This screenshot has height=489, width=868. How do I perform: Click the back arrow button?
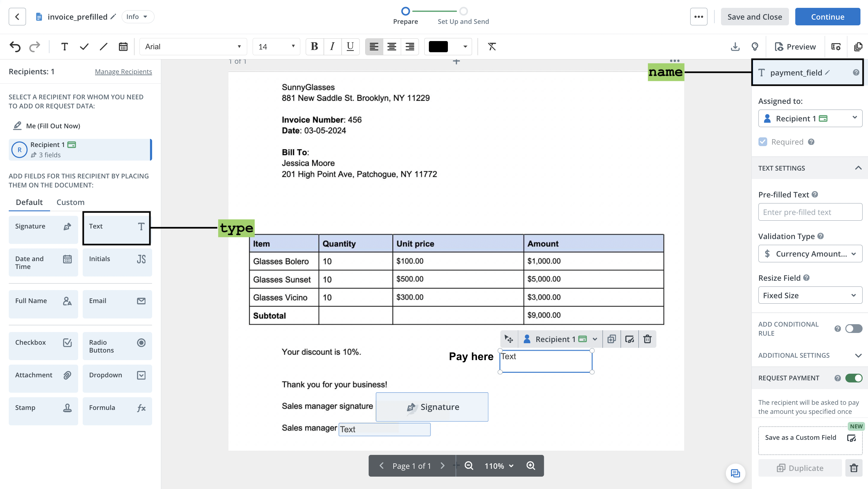click(x=17, y=17)
